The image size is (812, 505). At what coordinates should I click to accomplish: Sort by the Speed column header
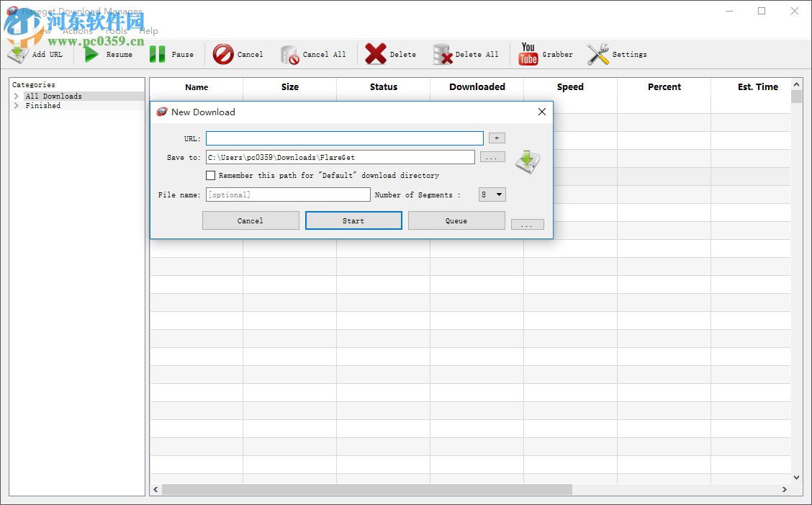570,87
